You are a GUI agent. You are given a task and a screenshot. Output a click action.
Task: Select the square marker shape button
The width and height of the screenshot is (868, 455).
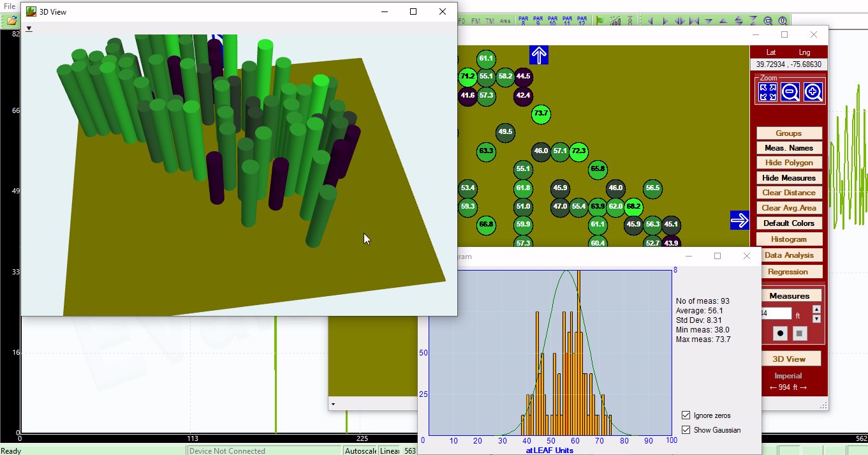(800, 333)
